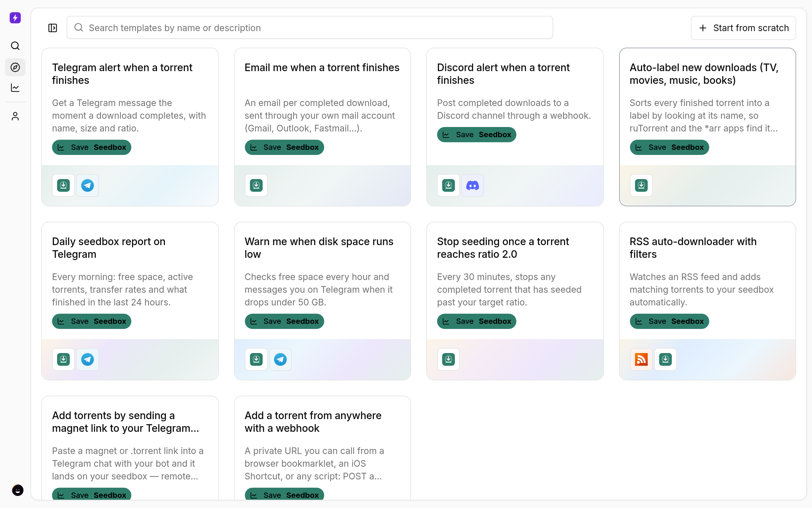The width and height of the screenshot is (812, 508).
Task: Click Telegram icon on Daily seedbox report card
Action: (x=88, y=359)
